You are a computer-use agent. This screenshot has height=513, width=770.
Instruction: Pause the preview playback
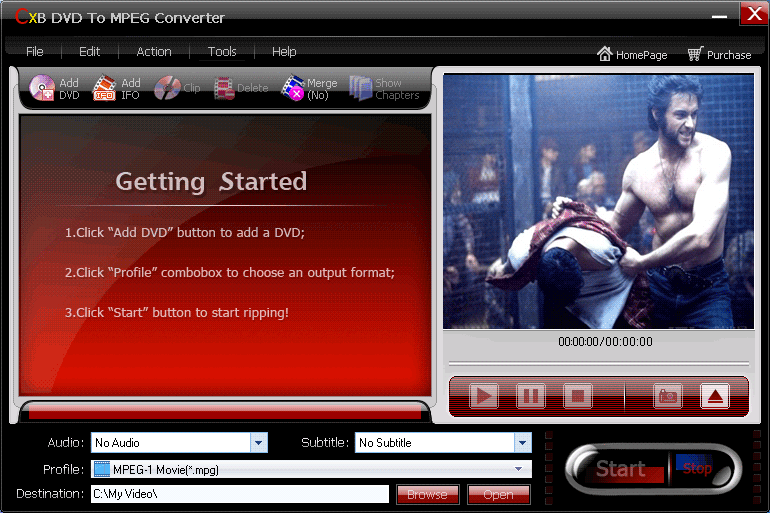click(531, 396)
